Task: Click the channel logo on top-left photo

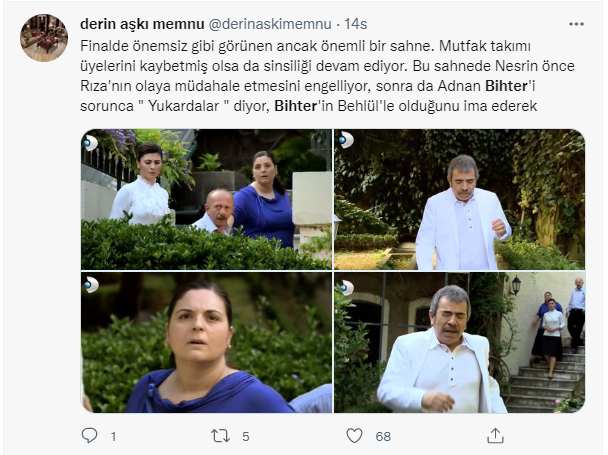Action: point(90,142)
